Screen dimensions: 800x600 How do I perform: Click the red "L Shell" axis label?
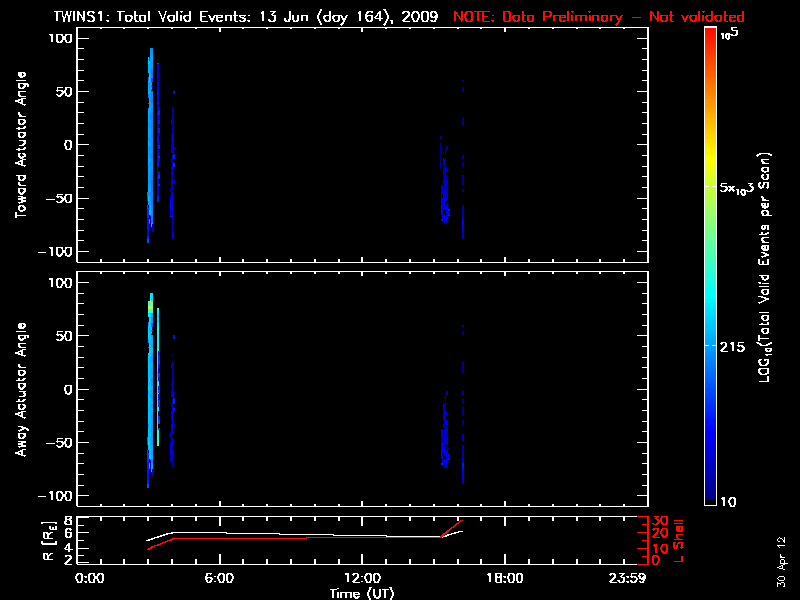[x=680, y=540]
